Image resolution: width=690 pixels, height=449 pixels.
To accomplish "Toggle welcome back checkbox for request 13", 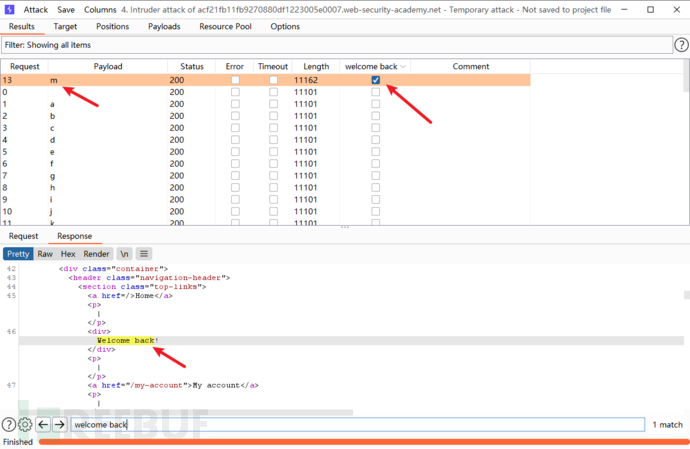I will click(375, 80).
